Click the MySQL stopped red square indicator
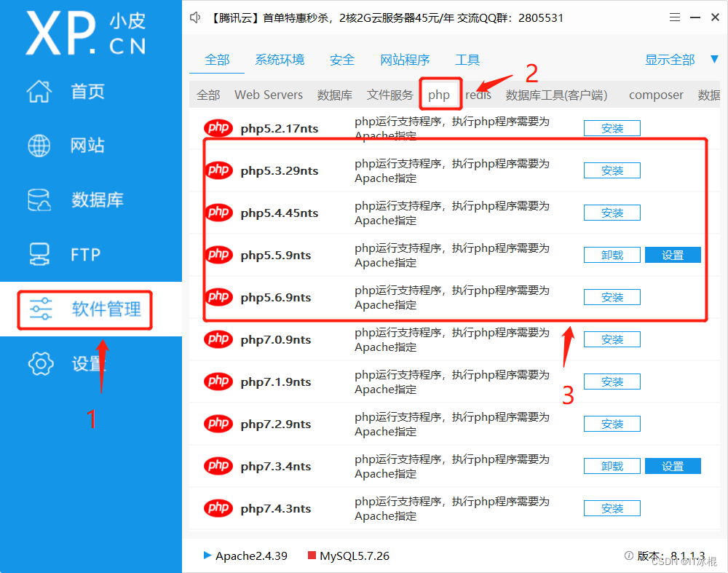This screenshot has height=573, width=728. click(312, 555)
